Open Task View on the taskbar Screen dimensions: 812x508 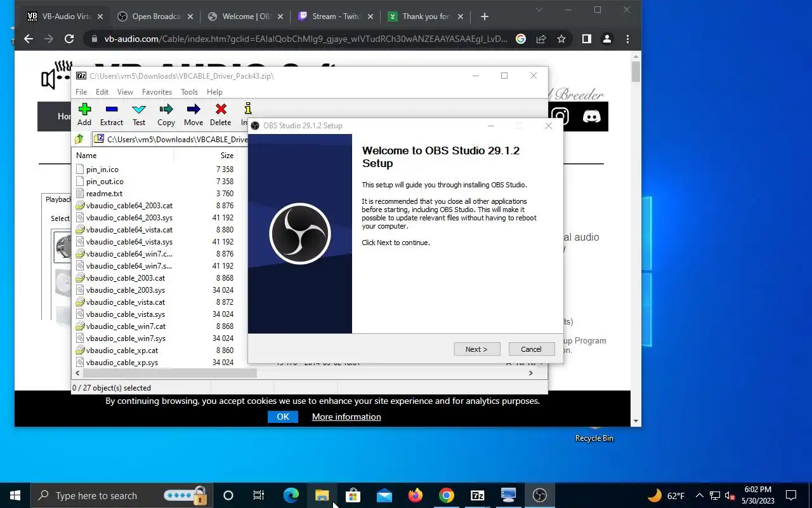259,495
